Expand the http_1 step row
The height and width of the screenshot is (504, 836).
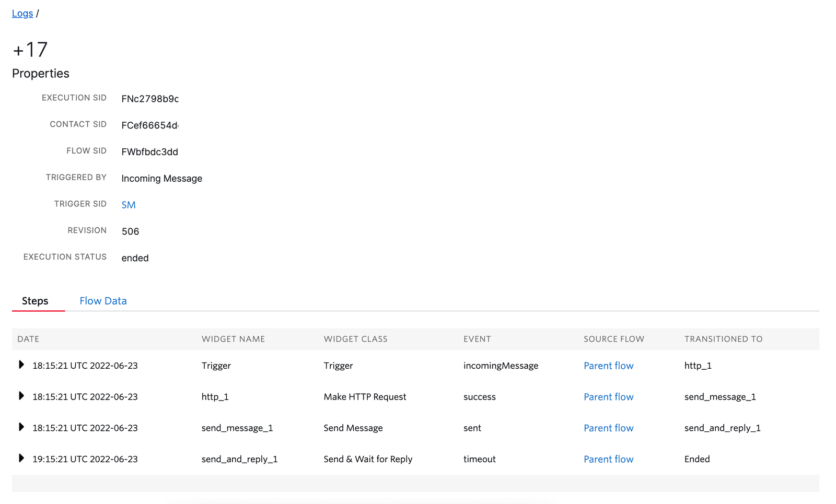coord(21,396)
